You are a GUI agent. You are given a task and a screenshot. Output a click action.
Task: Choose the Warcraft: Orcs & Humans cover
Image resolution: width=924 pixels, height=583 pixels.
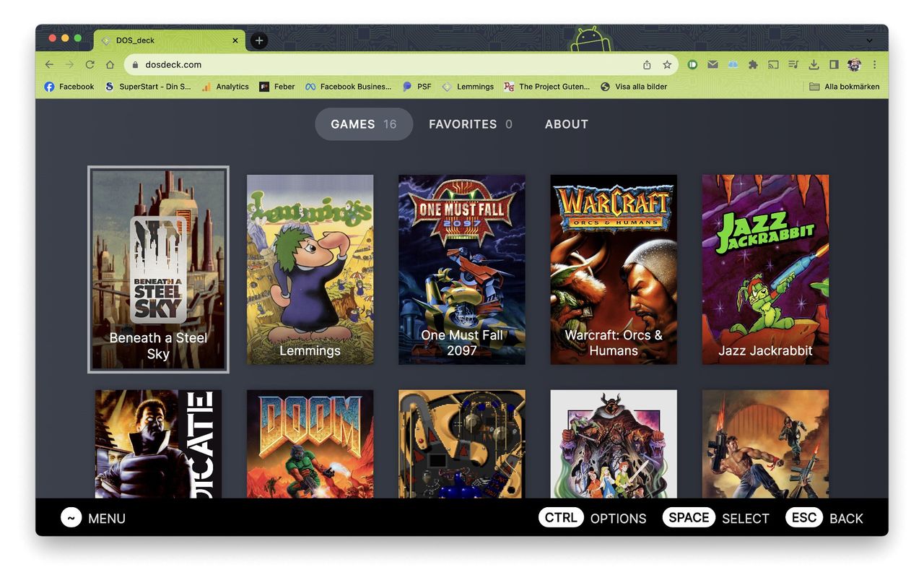(613, 269)
